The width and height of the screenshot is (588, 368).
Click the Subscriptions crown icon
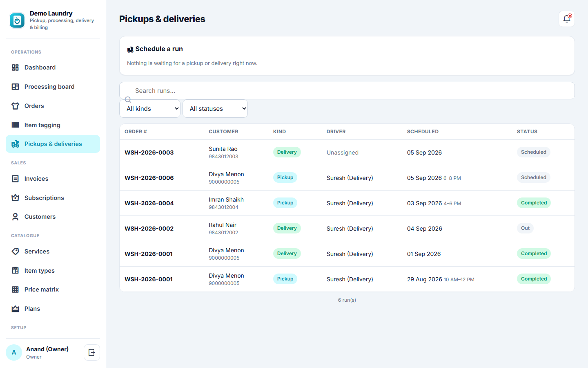point(16,198)
